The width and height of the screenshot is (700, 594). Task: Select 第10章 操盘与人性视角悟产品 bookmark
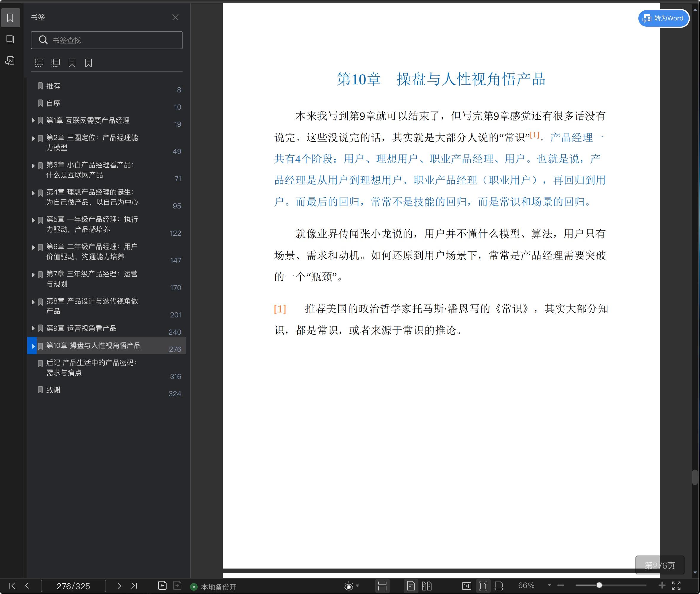pyautogui.click(x=93, y=346)
